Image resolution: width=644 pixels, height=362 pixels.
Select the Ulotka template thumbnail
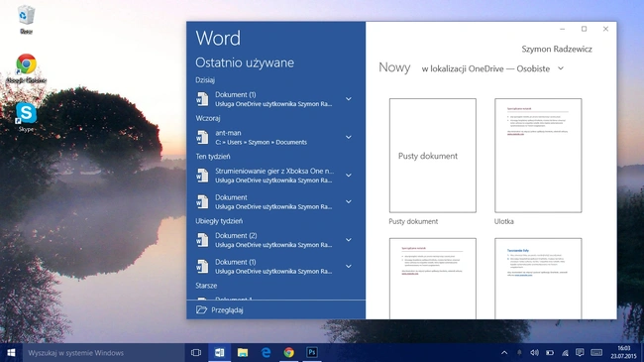coord(538,156)
